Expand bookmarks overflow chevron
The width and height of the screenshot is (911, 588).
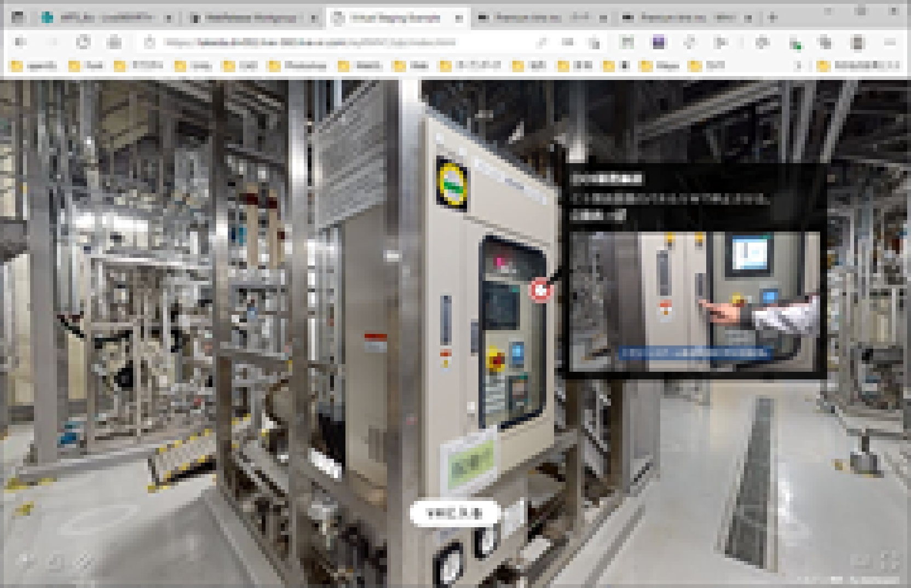pyautogui.click(x=798, y=66)
